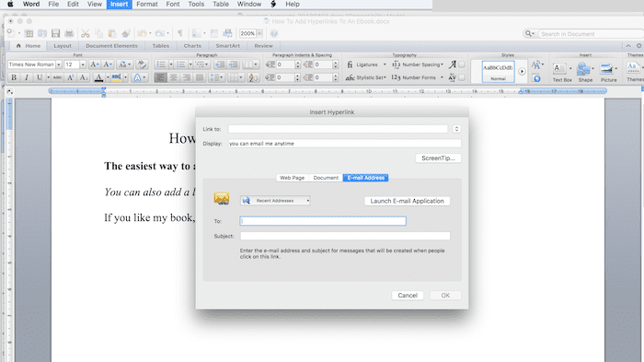Click the Format Painter brush icon
Screen dimensions: 644x362
[126, 34]
